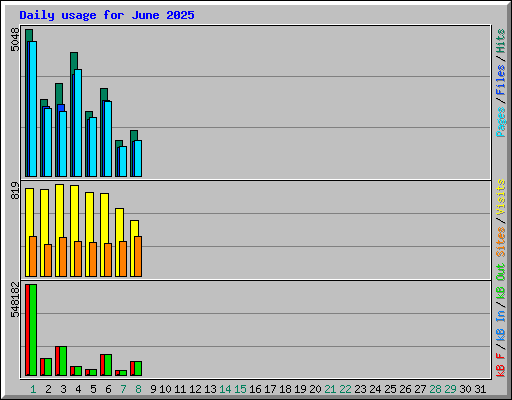
Task: Click the kB Out legend label
Action: 500,282
